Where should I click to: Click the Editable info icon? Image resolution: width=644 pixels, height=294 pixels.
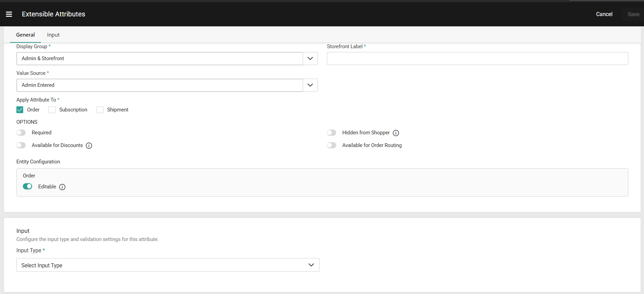[x=62, y=187]
